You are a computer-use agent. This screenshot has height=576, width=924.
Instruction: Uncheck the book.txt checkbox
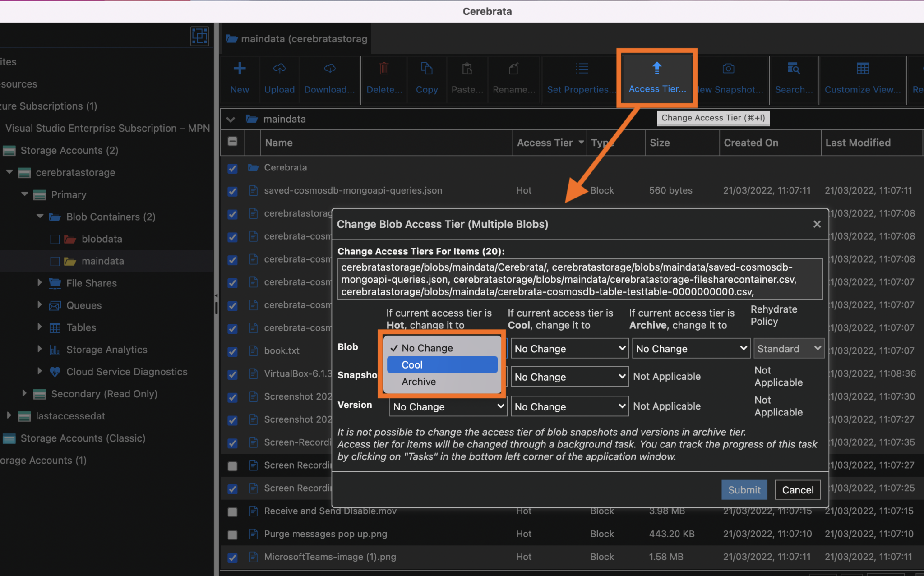pyautogui.click(x=232, y=351)
